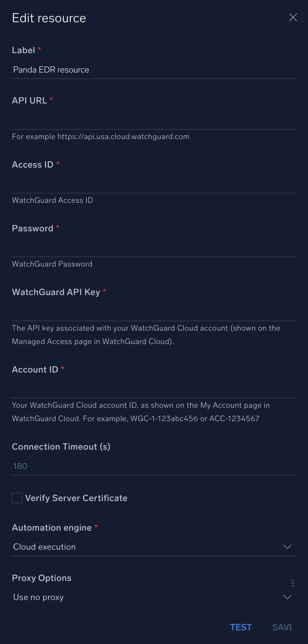Select the Access ID input field

click(x=154, y=184)
